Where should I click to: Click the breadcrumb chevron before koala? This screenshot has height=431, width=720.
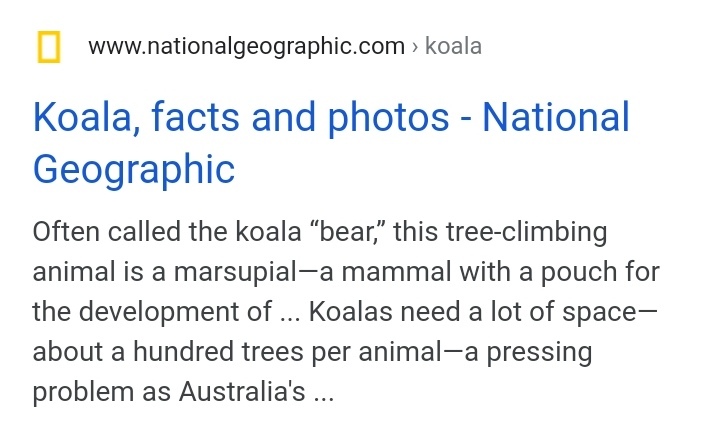(415, 47)
